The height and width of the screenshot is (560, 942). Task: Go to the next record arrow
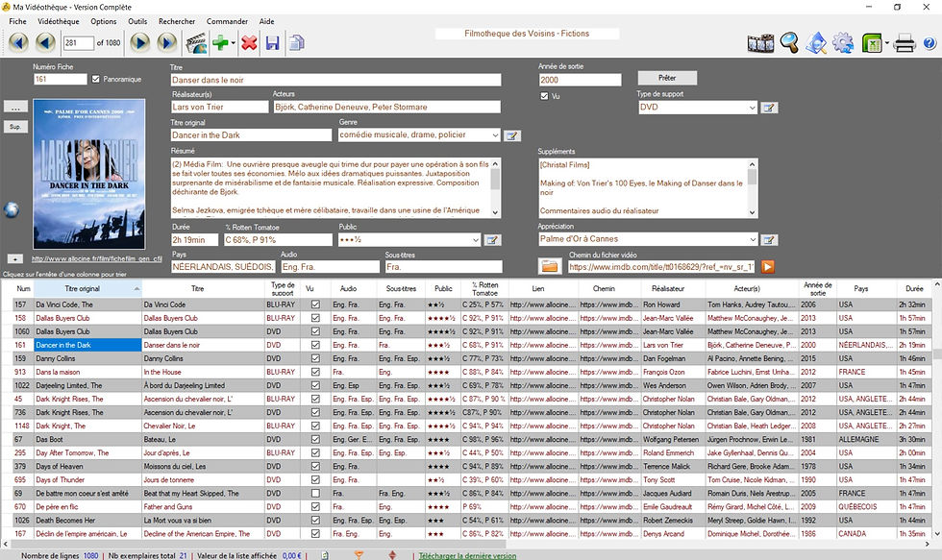pos(140,42)
